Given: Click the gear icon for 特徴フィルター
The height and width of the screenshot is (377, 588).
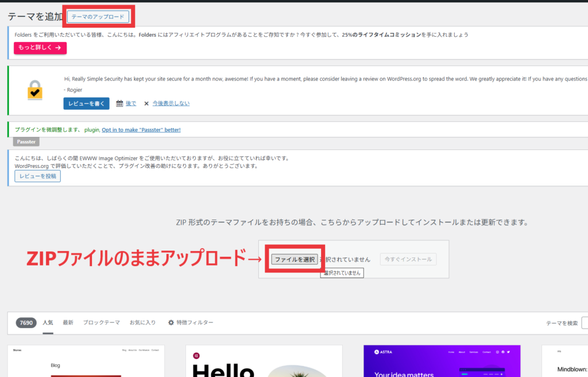Looking at the screenshot, I should point(171,322).
